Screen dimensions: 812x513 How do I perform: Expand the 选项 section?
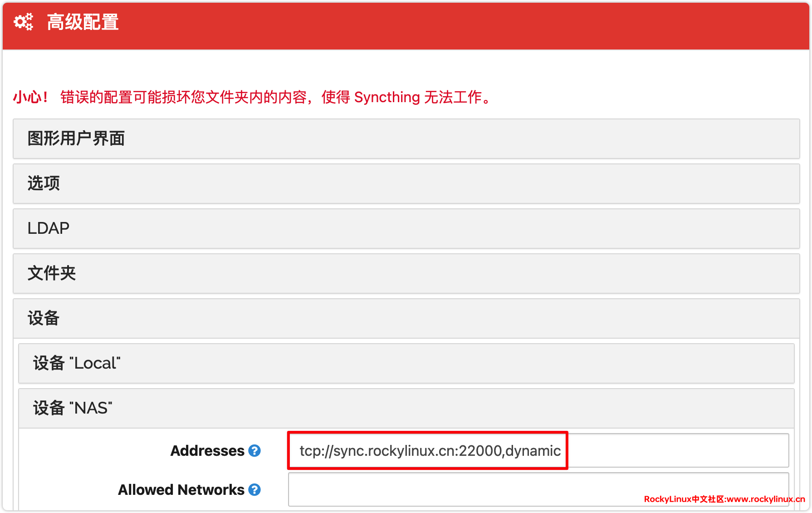click(x=44, y=183)
